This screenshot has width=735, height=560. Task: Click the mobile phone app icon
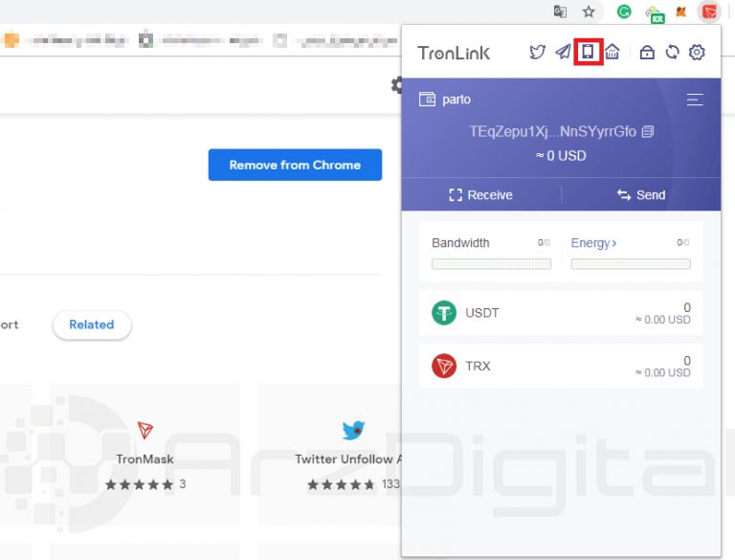[588, 52]
